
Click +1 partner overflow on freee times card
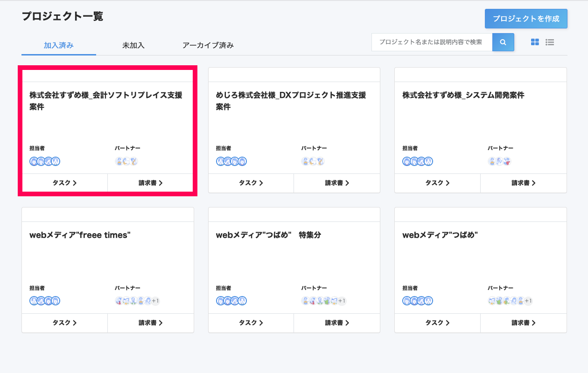pyautogui.click(x=155, y=301)
